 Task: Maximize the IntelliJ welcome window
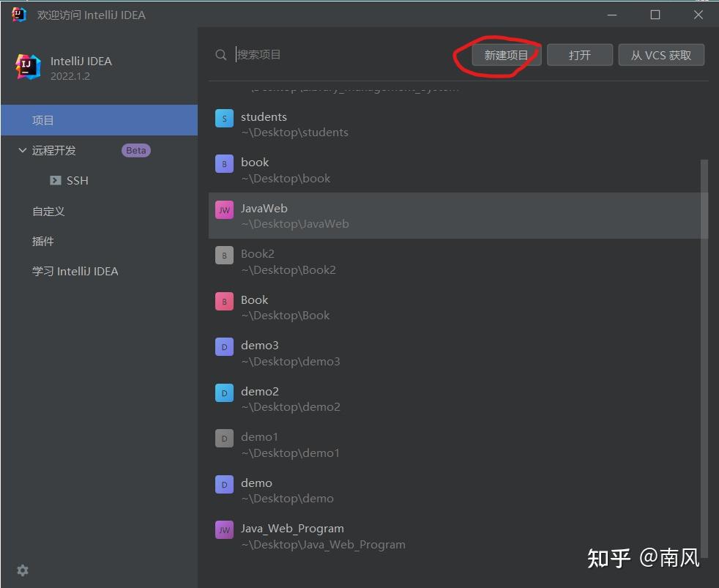click(655, 15)
